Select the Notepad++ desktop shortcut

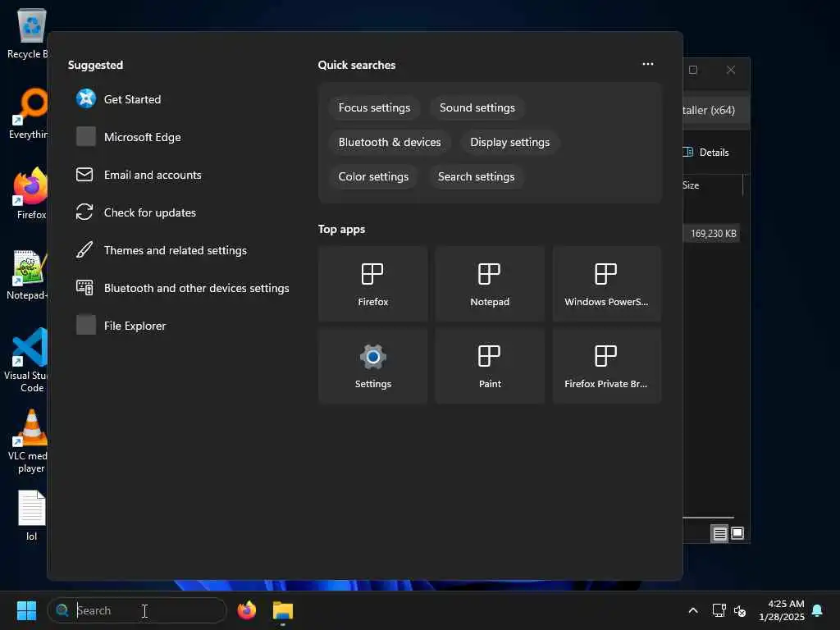pyautogui.click(x=27, y=275)
